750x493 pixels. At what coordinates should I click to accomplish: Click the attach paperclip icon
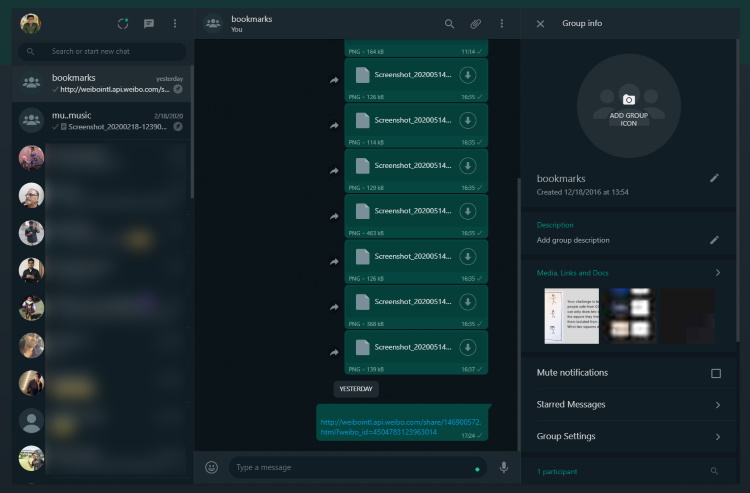coord(476,23)
